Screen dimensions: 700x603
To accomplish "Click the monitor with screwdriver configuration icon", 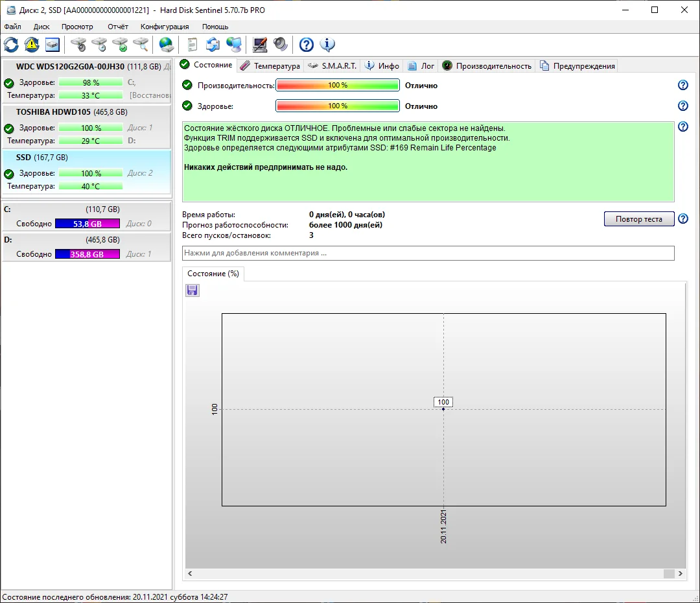I will click(259, 45).
